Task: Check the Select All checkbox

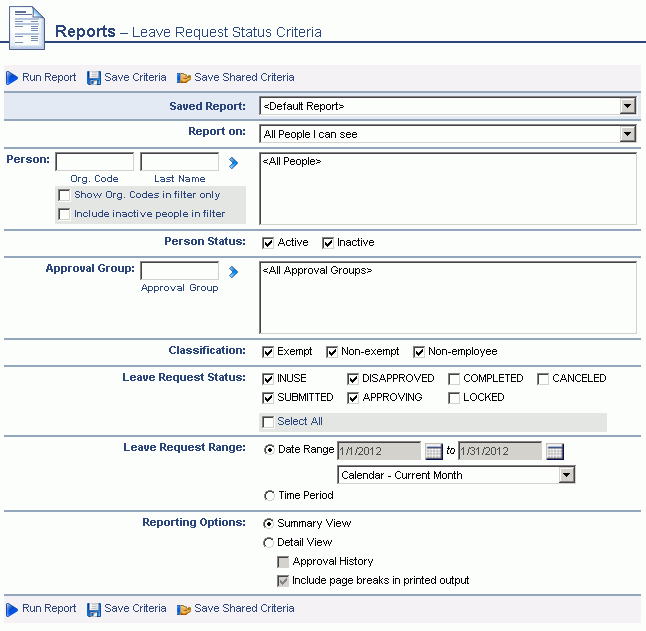Action: click(x=268, y=422)
